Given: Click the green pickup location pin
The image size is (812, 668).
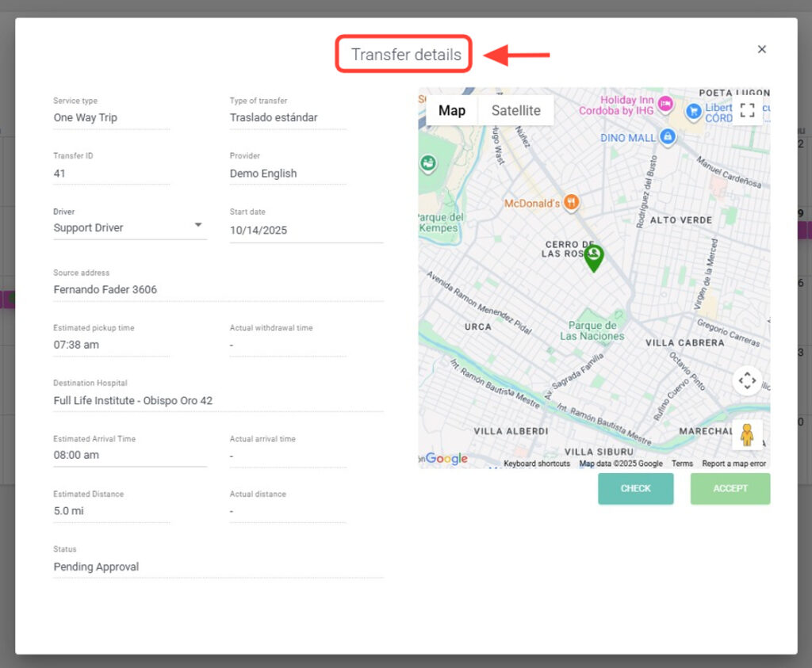Looking at the screenshot, I should point(593,257).
